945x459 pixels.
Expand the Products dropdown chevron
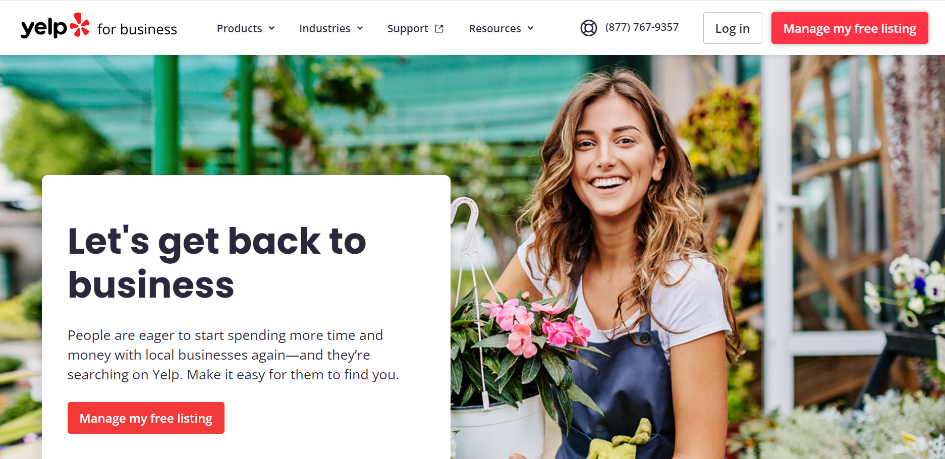click(271, 28)
